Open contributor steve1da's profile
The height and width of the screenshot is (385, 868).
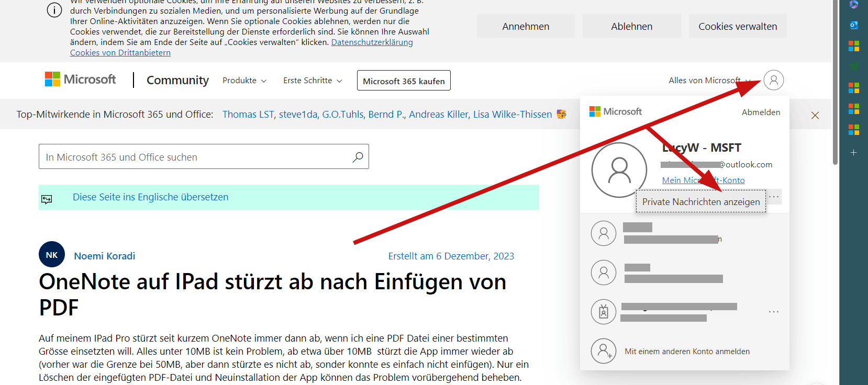pos(298,114)
